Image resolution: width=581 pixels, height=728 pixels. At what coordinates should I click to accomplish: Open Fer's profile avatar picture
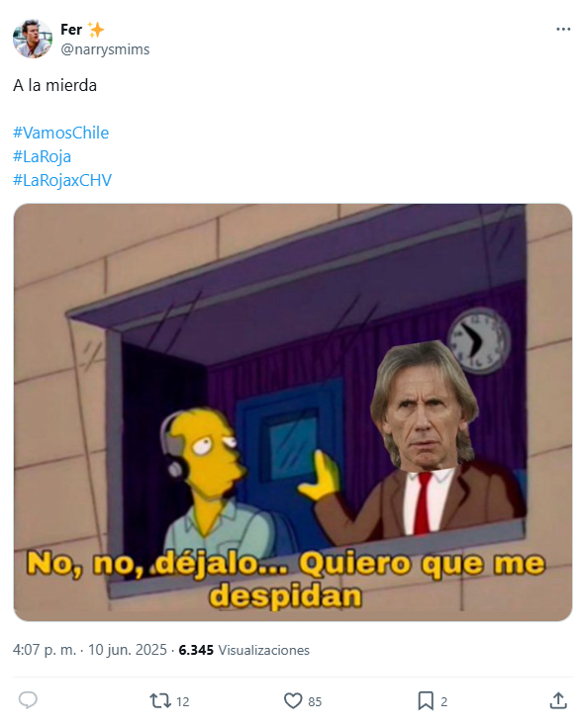pos(32,39)
